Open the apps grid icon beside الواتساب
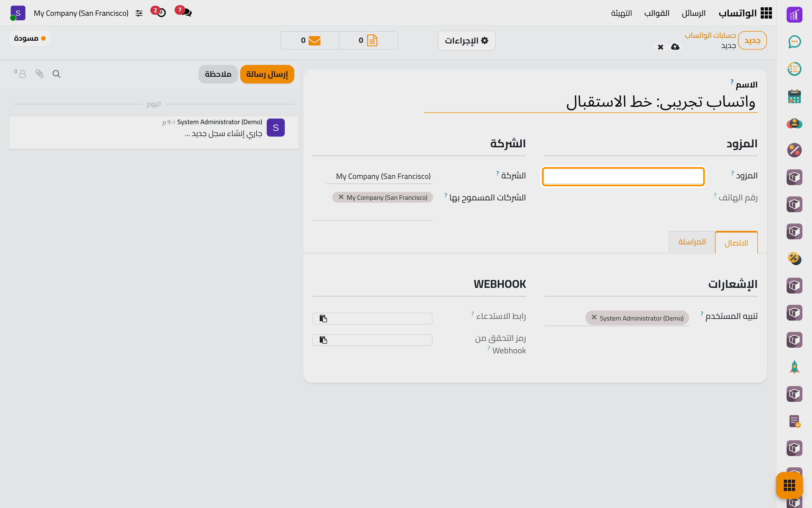812x508 pixels. 766,13
